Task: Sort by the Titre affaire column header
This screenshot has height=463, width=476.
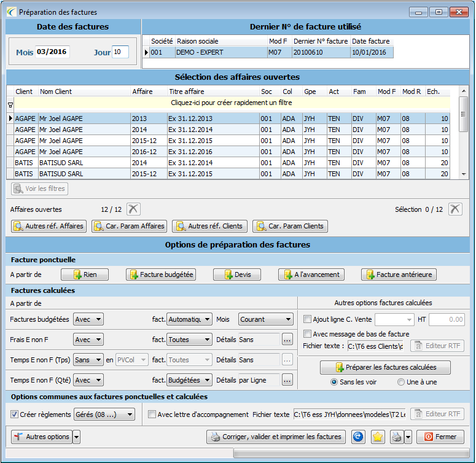Action: click(x=213, y=91)
